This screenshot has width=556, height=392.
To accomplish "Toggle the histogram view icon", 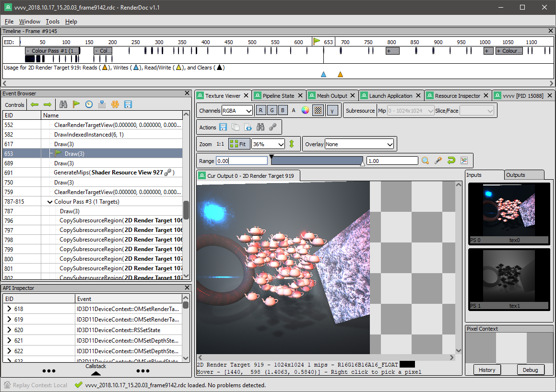I will (464, 161).
